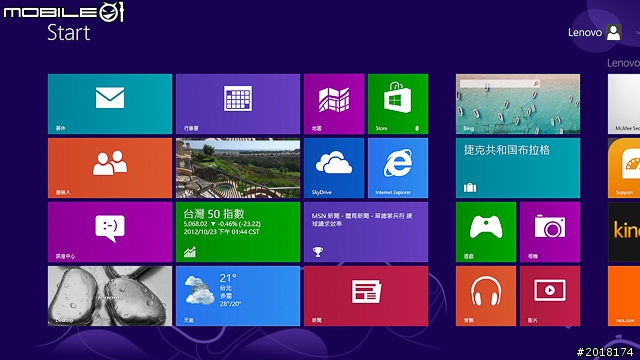Image resolution: width=640 pixels, height=360 pixels.
Task: Launch the Xbox Games tile
Action: tap(486, 232)
